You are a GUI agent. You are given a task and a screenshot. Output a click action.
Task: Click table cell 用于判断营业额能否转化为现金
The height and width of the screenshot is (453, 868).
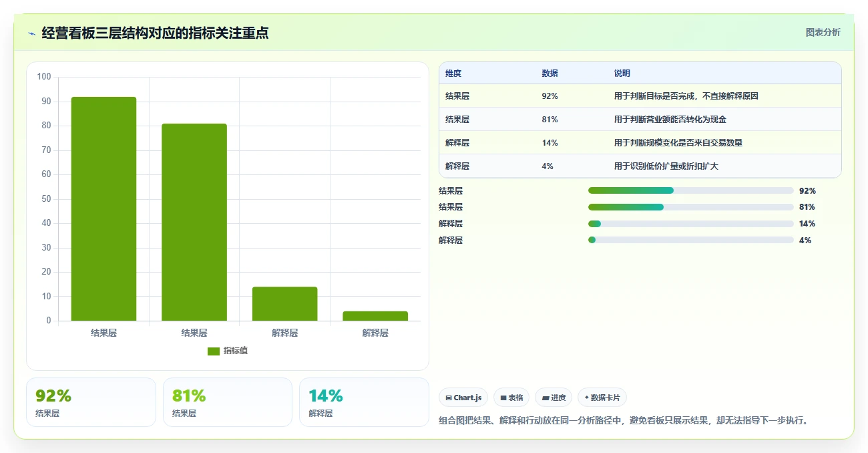click(x=670, y=120)
